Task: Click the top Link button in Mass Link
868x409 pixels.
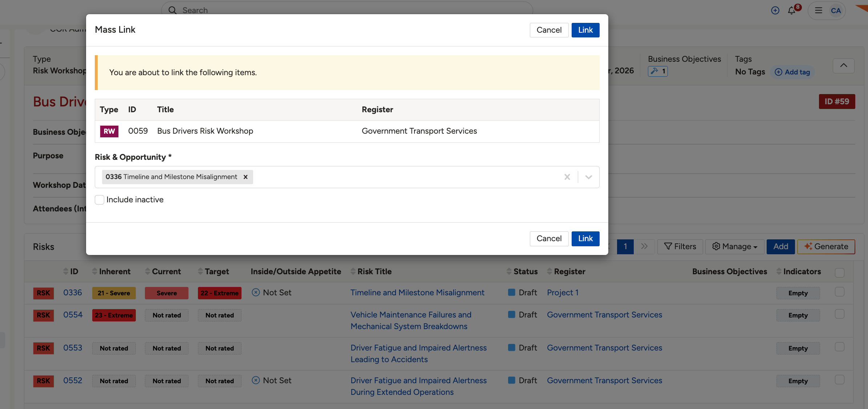Action: tap(585, 30)
